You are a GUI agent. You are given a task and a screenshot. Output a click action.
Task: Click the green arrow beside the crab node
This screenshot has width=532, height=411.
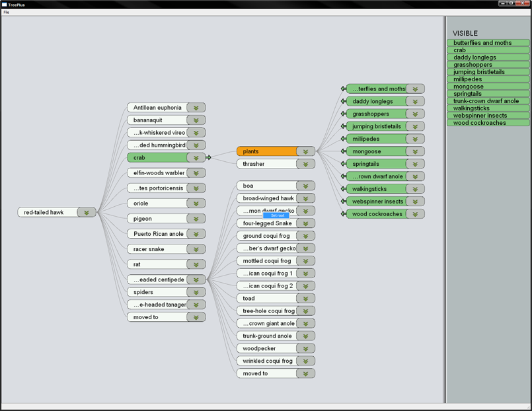pos(209,158)
